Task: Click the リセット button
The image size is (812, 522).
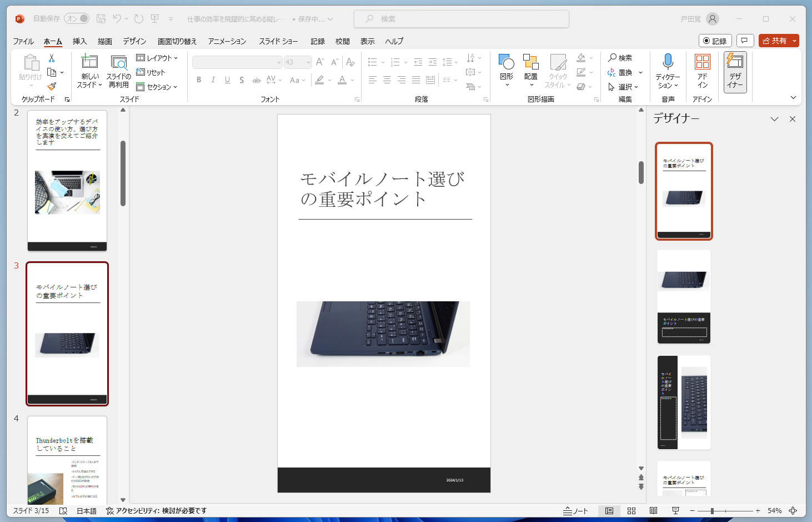Action: tap(151, 72)
